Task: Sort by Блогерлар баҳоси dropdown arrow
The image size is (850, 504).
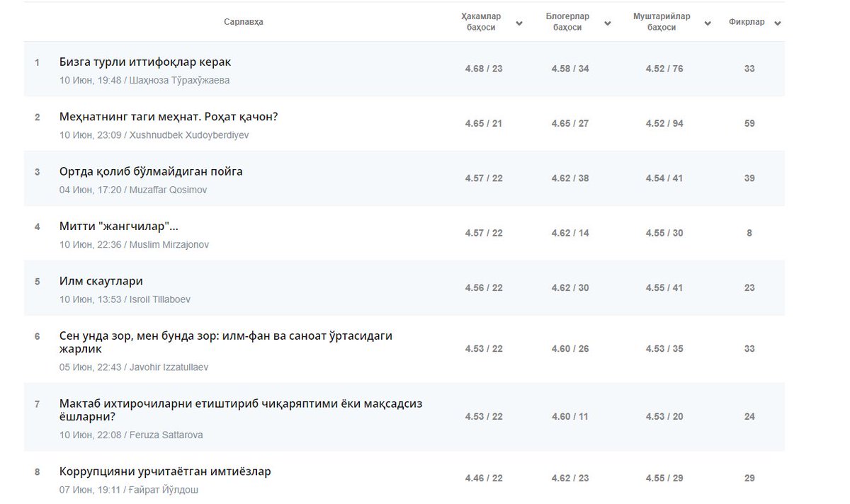Action: [608, 23]
